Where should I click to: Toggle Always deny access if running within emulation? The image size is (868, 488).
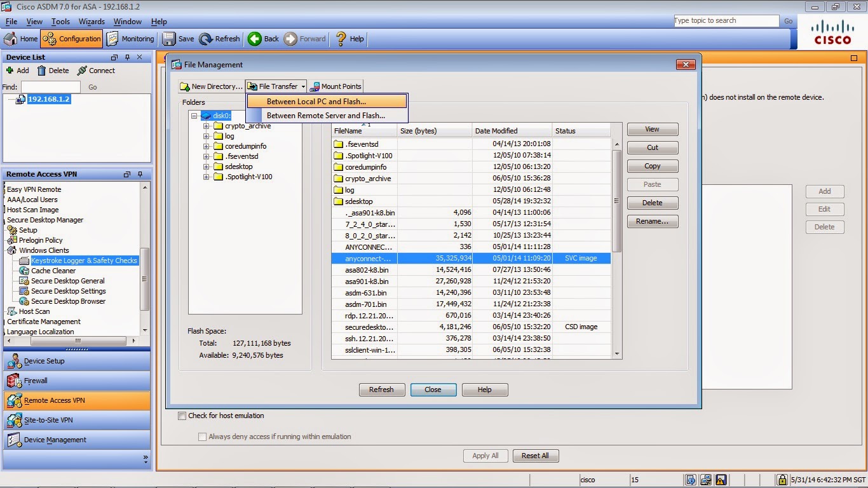202,437
